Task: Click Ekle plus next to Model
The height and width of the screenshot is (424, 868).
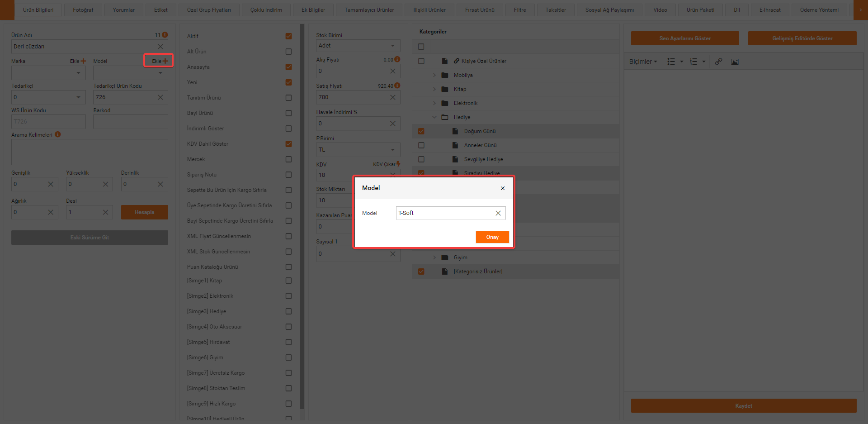Action: click(160, 61)
